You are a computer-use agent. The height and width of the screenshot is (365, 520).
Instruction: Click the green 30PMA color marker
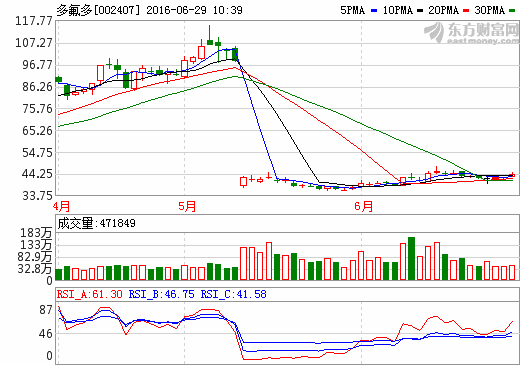click(x=512, y=11)
